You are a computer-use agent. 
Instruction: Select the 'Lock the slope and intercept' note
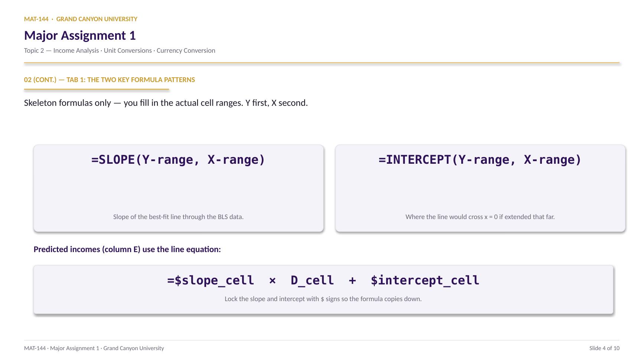323,299
